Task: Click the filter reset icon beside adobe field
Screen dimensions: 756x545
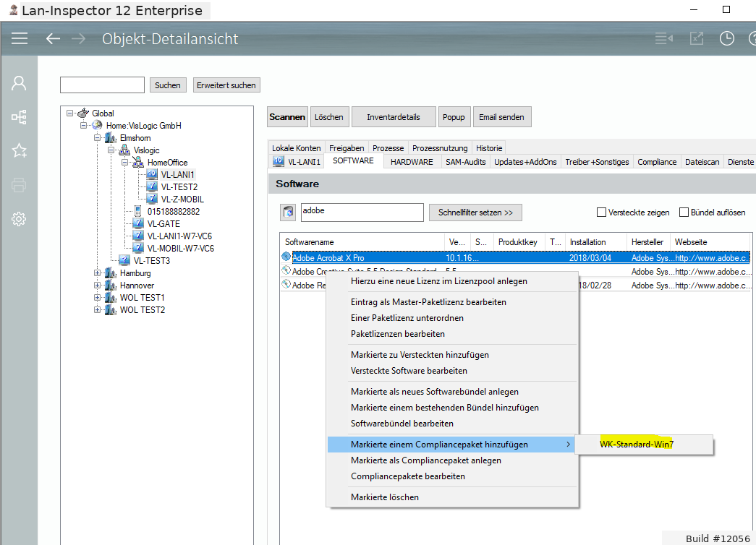Action: point(288,212)
